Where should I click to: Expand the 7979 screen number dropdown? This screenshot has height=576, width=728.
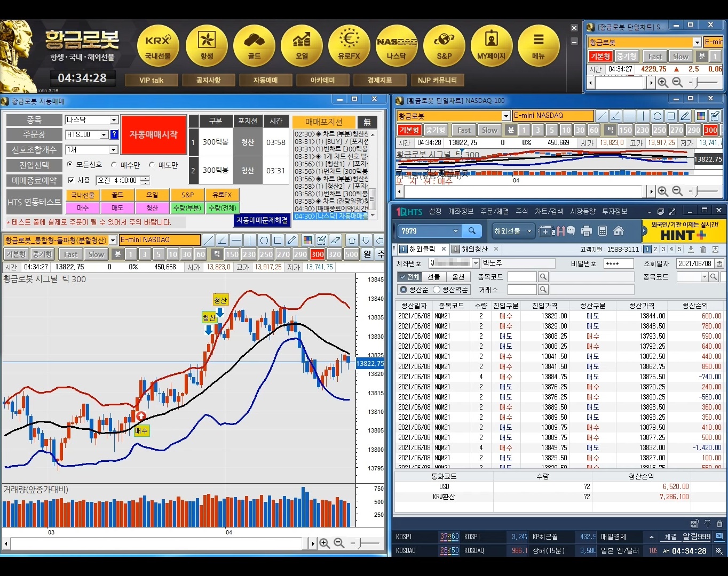tap(455, 231)
